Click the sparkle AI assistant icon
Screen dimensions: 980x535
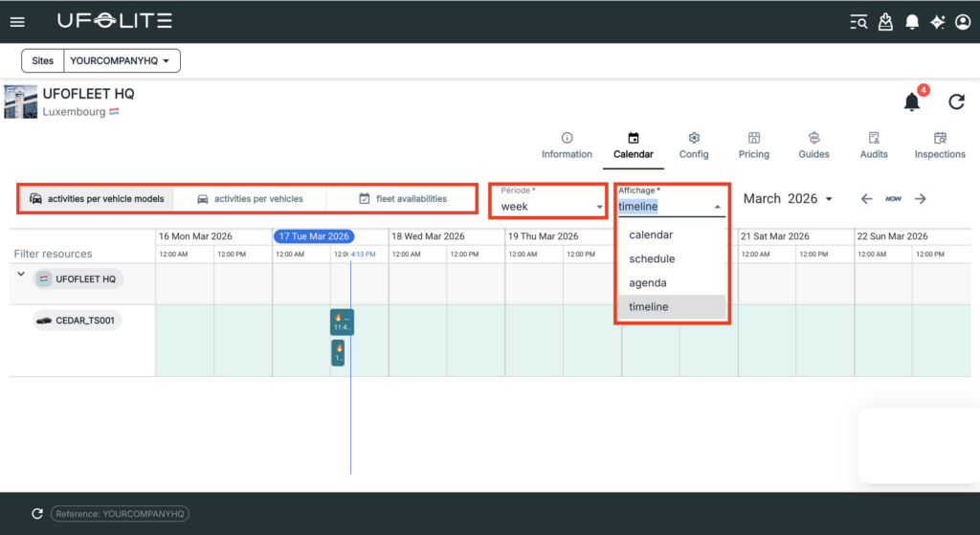[x=938, y=21]
